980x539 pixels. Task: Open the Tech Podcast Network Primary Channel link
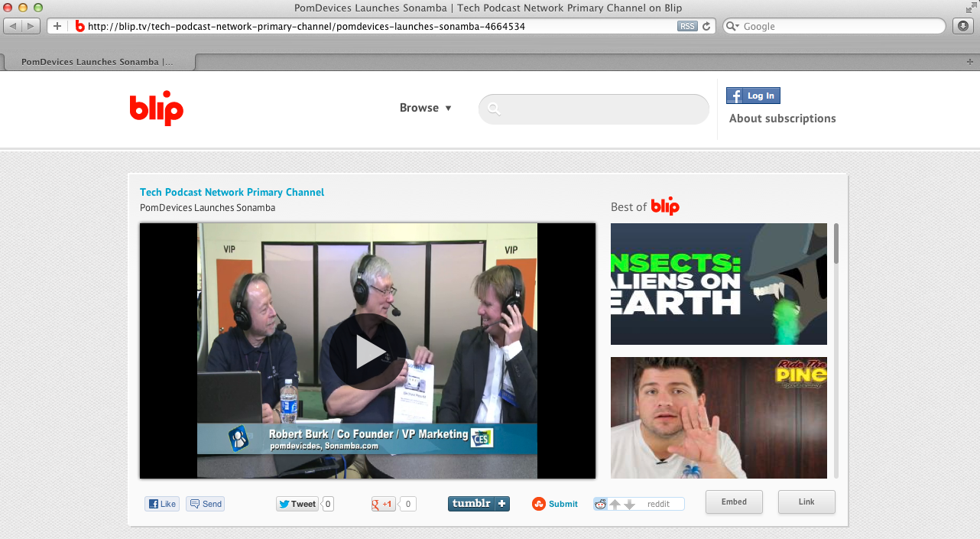(x=232, y=193)
